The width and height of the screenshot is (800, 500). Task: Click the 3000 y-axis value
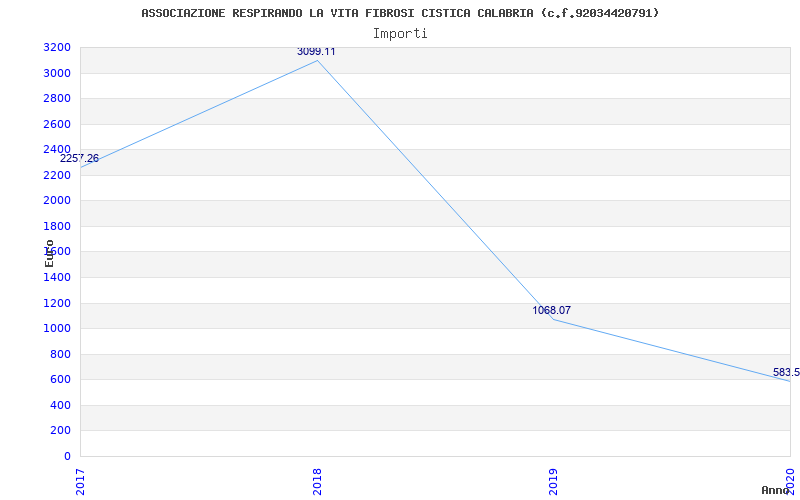point(57,73)
